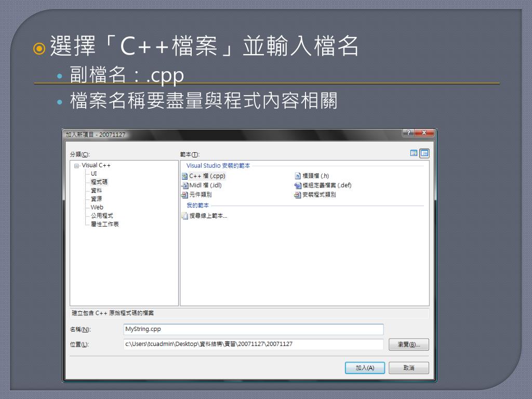Click the 建立包含 C++ 原始程式碼的檔案 description

click(113, 313)
